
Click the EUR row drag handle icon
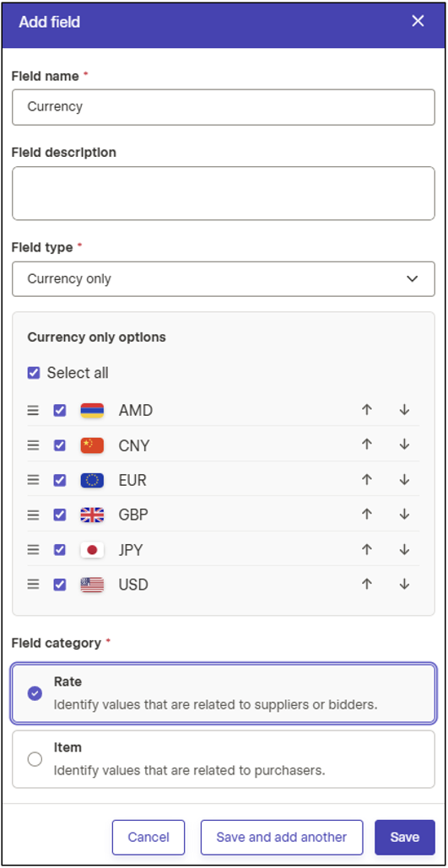34,480
